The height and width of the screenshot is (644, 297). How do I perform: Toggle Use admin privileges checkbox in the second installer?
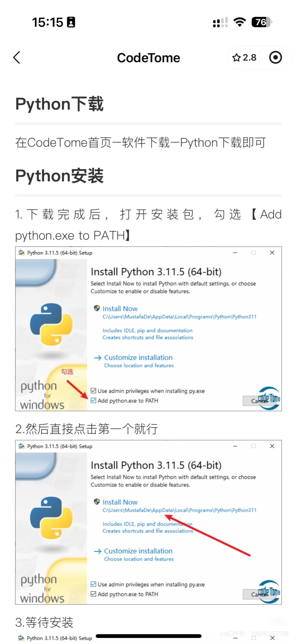pos(94,584)
